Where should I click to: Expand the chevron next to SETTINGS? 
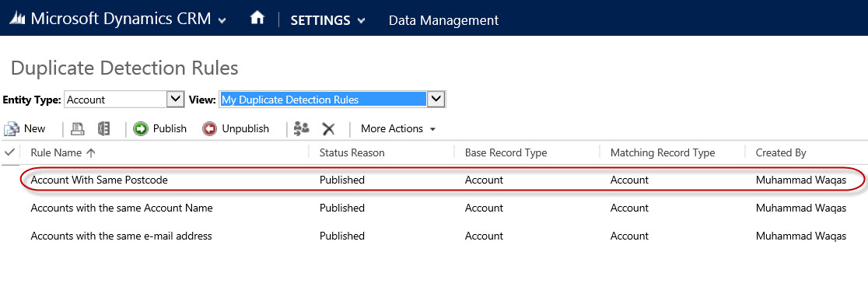[362, 21]
